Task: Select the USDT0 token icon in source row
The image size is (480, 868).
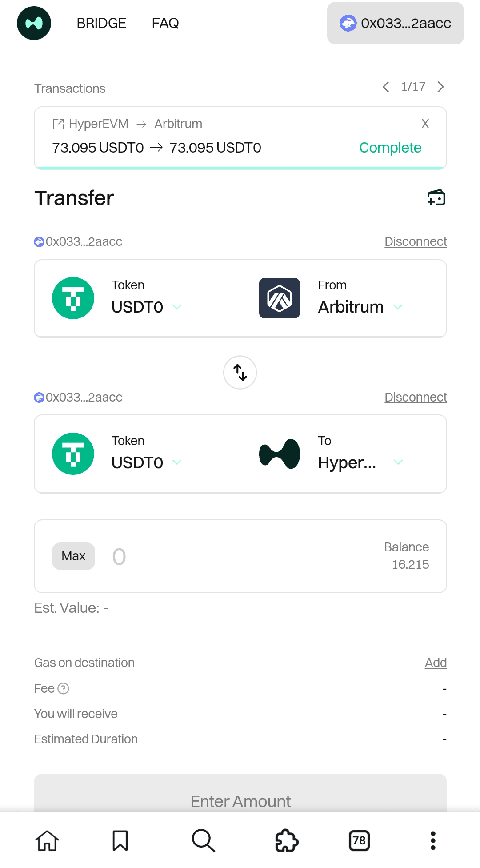Action: 73,297
